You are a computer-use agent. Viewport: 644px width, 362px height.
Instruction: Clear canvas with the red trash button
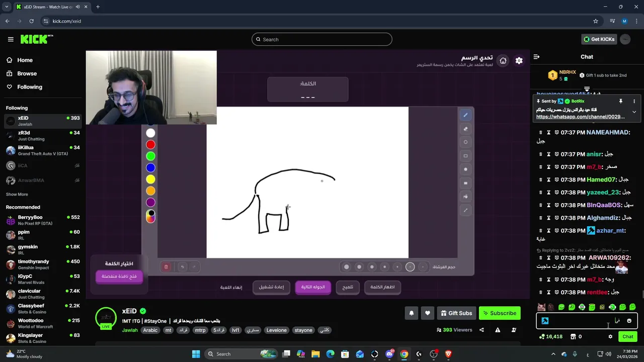point(166,267)
